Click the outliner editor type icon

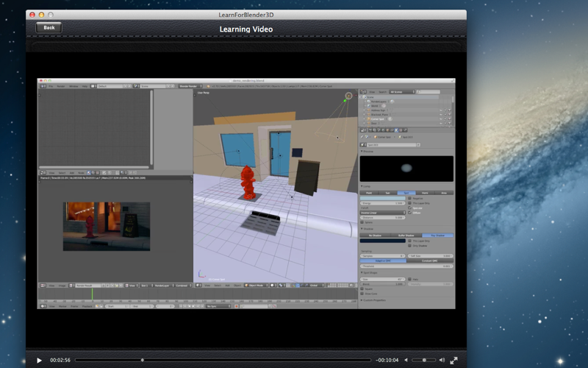[x=363, y=92]
